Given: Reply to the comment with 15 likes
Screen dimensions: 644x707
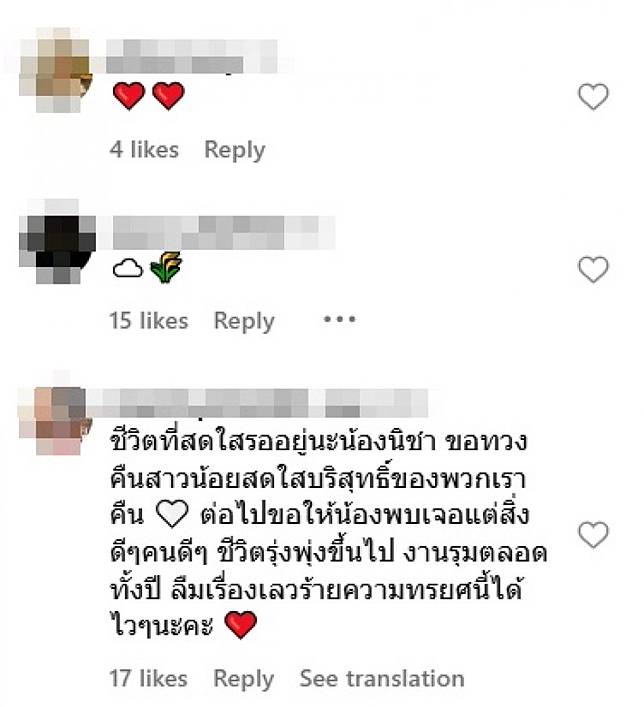Looking at the screenshot, I should (244, 321).
